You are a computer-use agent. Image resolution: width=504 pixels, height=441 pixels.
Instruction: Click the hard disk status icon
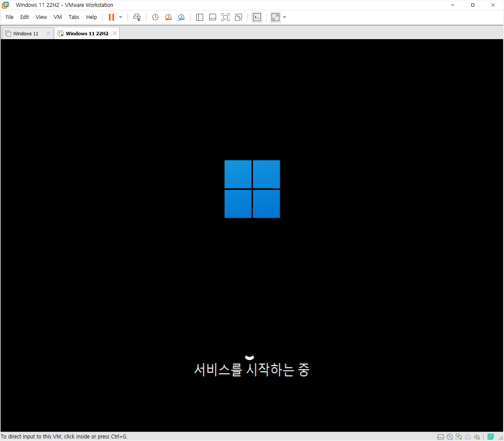pyautogui.click(x=440, y=437)
